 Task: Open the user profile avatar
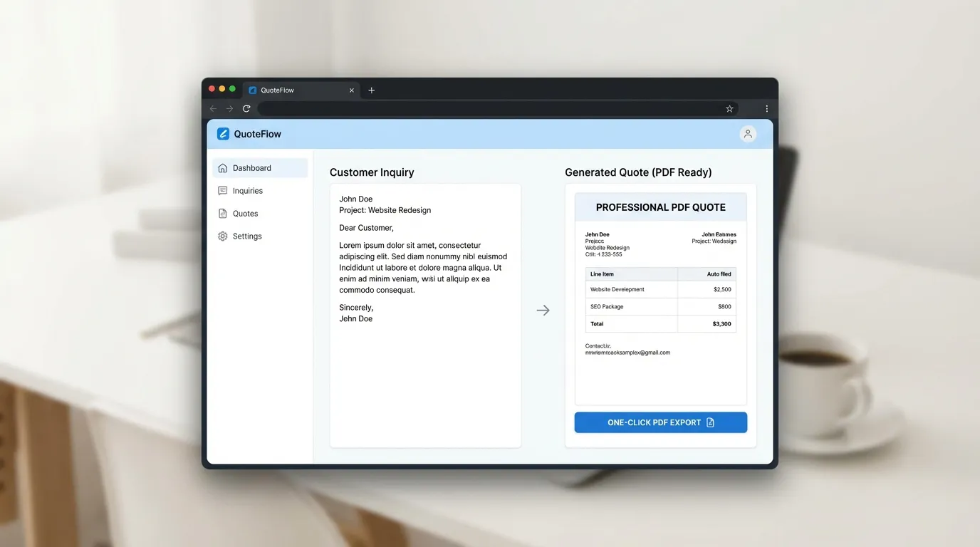click(x=747, y=134)
